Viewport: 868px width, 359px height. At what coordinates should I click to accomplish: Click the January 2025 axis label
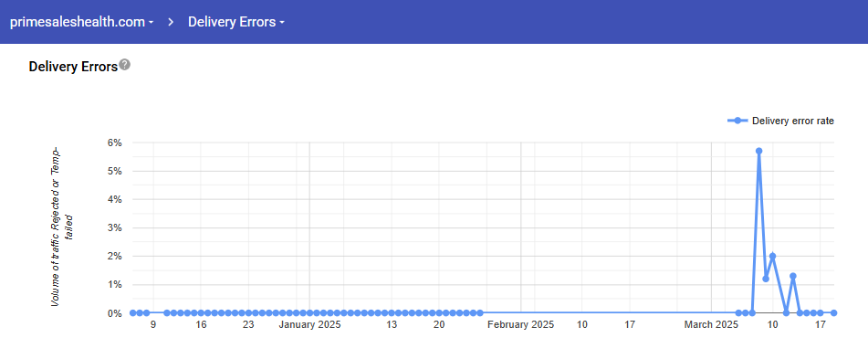(309, 324)
